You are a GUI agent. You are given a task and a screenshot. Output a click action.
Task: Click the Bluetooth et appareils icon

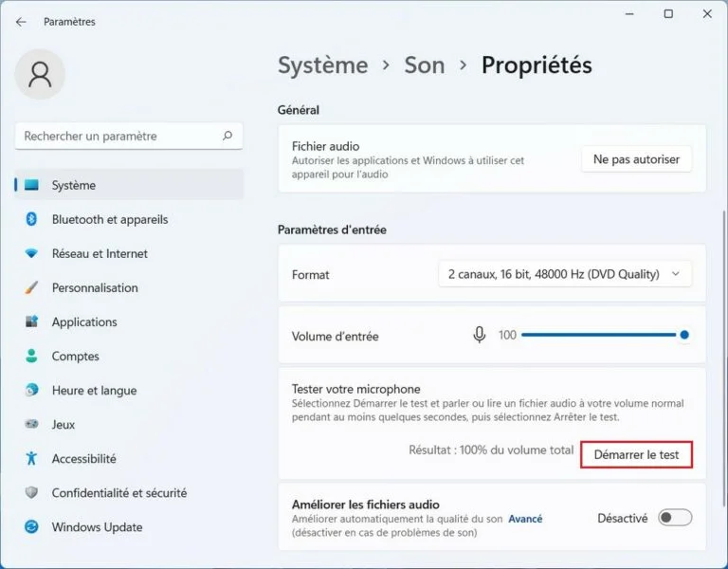click(x=31, y=219)
